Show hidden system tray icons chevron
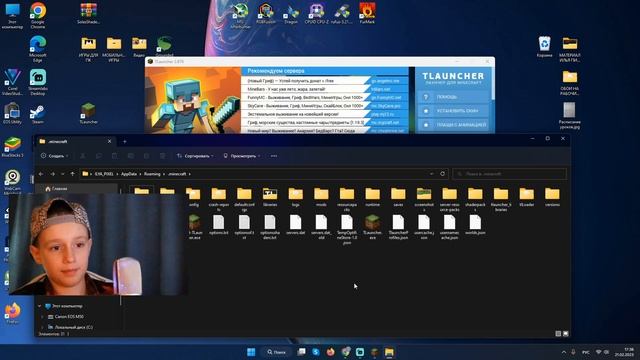The width and height of the screenshot is (640, 360). pos(564,352)
